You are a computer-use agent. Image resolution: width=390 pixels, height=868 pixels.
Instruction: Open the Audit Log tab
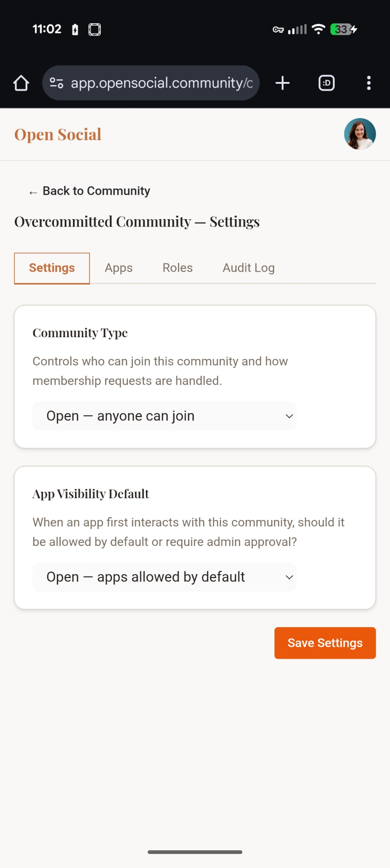(x=248, y=268)
